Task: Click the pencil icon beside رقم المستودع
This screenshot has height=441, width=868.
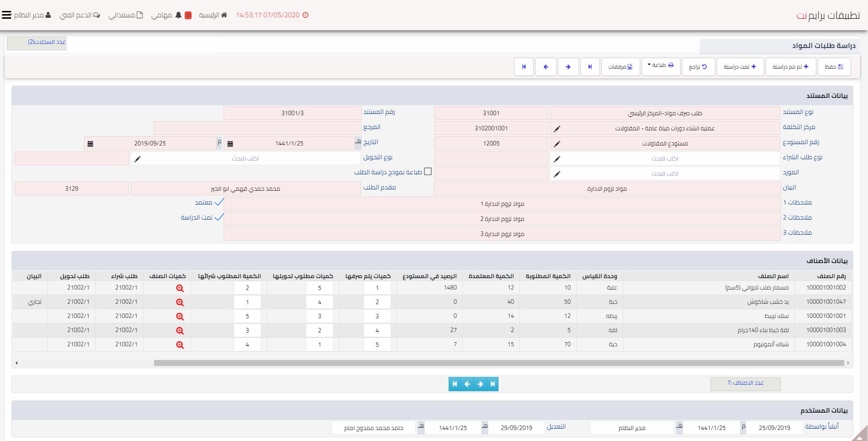Action: point(557,144)
